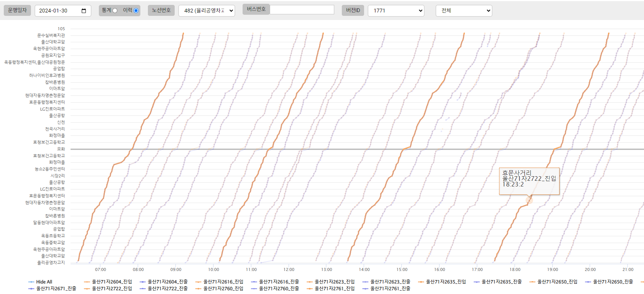Focus the 버스번호 text input field

(x=302, y=9)
